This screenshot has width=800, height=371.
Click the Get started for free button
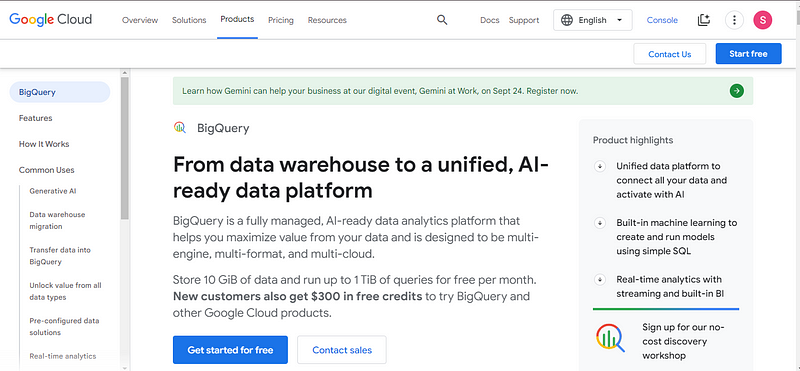coord(230,350)
